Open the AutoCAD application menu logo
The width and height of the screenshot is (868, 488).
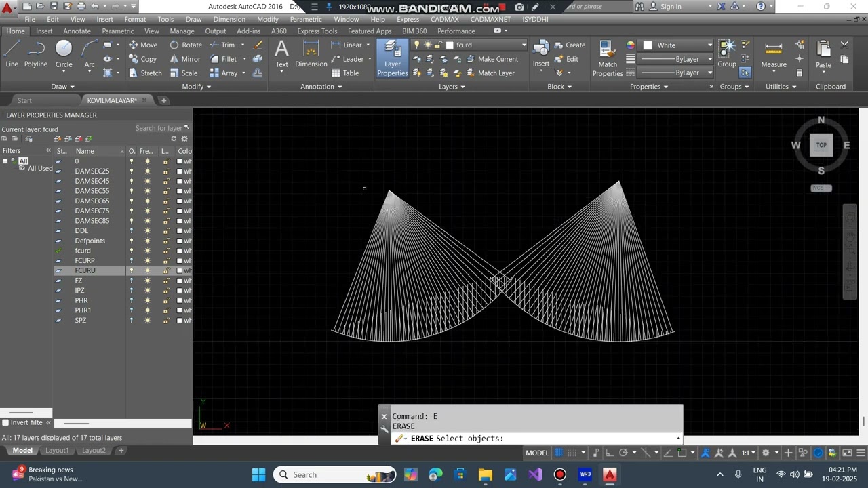(7, 8)
